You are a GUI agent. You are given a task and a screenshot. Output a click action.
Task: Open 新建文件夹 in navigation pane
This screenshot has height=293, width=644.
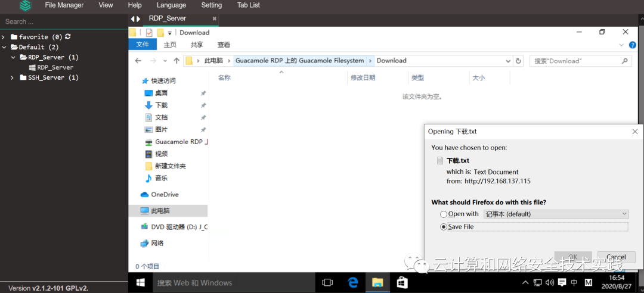(166, 166)
